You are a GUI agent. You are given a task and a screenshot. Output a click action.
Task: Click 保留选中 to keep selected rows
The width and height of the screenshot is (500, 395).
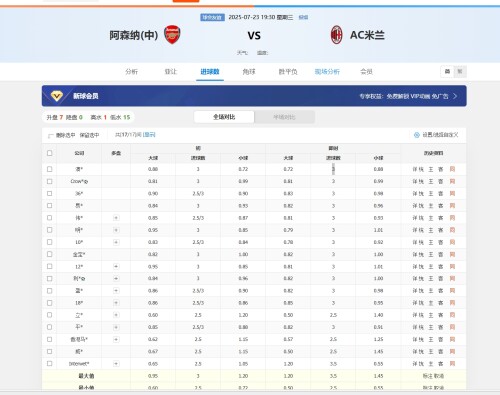[89, 135]
